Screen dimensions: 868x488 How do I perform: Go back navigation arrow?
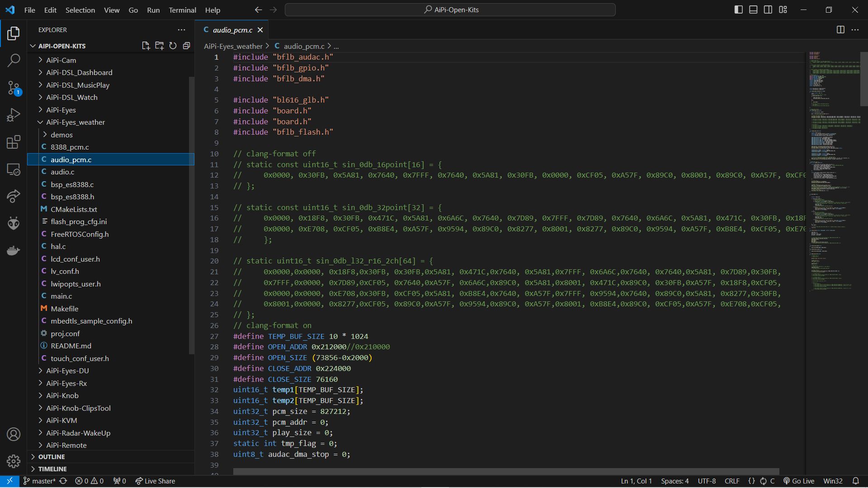(258, 9)
